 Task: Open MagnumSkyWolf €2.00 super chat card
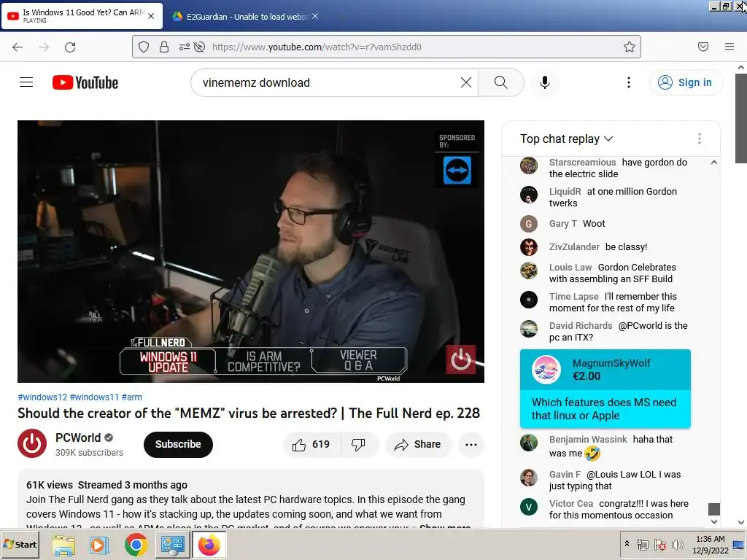tap(605, 389)
